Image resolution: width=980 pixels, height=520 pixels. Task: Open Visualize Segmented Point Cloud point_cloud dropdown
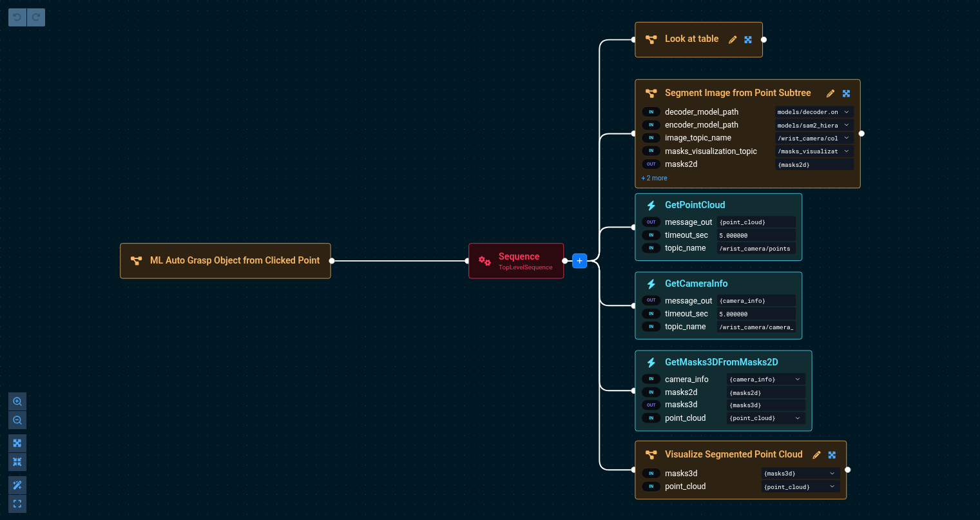[801, 486]
